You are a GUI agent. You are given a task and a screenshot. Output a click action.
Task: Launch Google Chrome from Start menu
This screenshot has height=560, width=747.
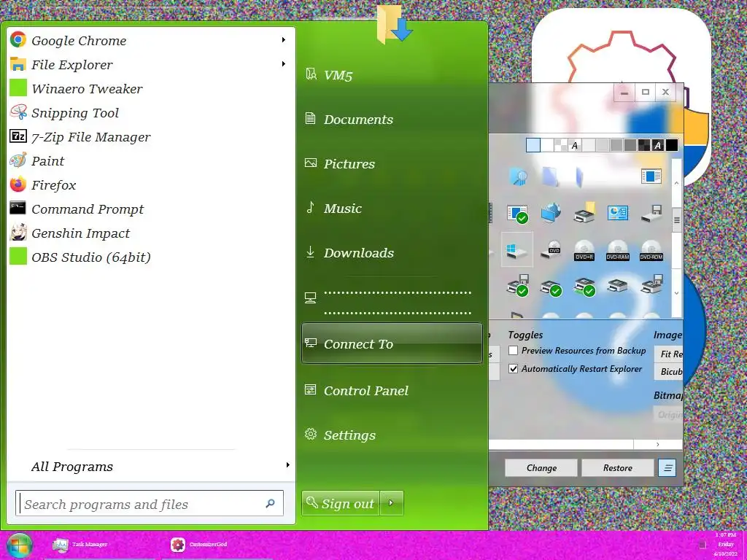[x=150, y=41]
